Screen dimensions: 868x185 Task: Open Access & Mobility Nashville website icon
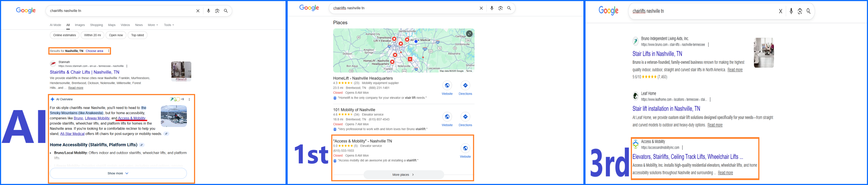pyautogui.click(x=465, y=148)
